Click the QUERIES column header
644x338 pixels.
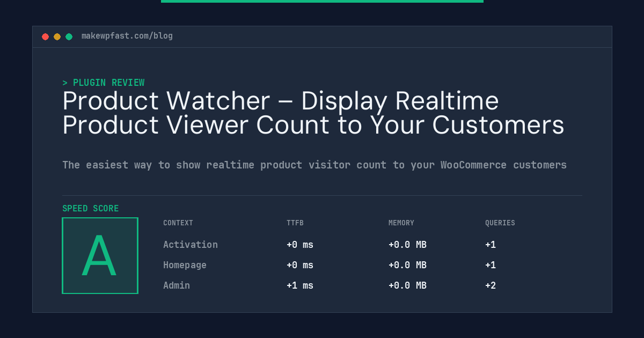pos(500,223)
